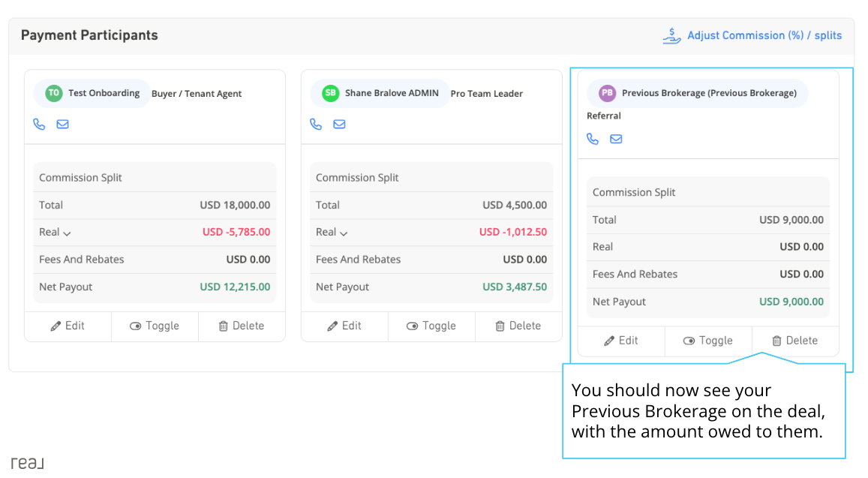868x478 pixels.
Task: Click Previous Brokerage net payout USD 9,000.00
Action: (791, 302)
